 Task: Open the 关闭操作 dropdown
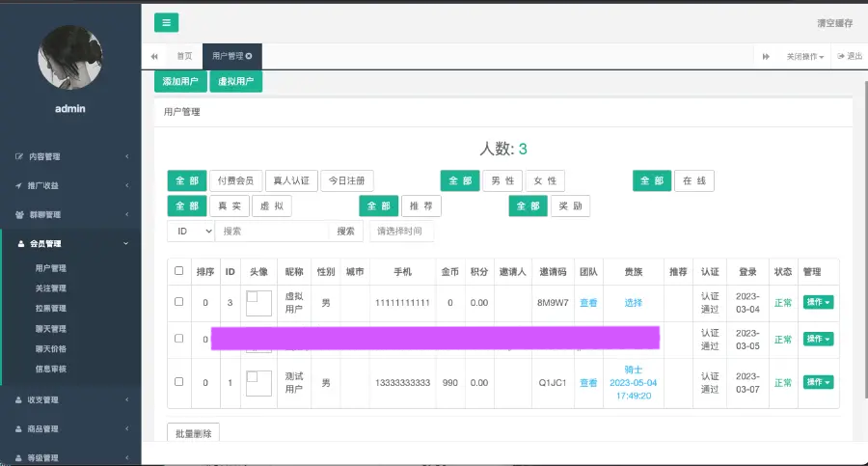804,57
